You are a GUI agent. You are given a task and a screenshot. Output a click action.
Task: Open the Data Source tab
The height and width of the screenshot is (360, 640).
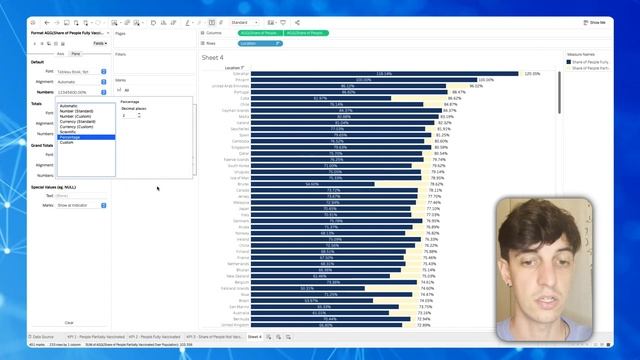(41, 337)
